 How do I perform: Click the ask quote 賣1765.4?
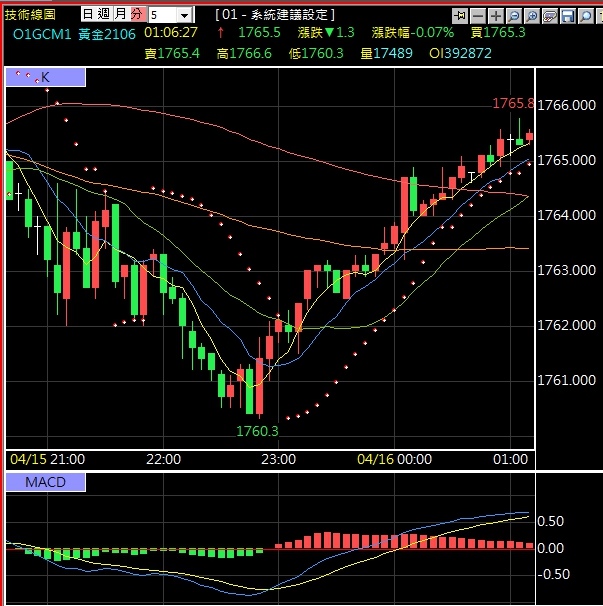(x=172, y=53)
